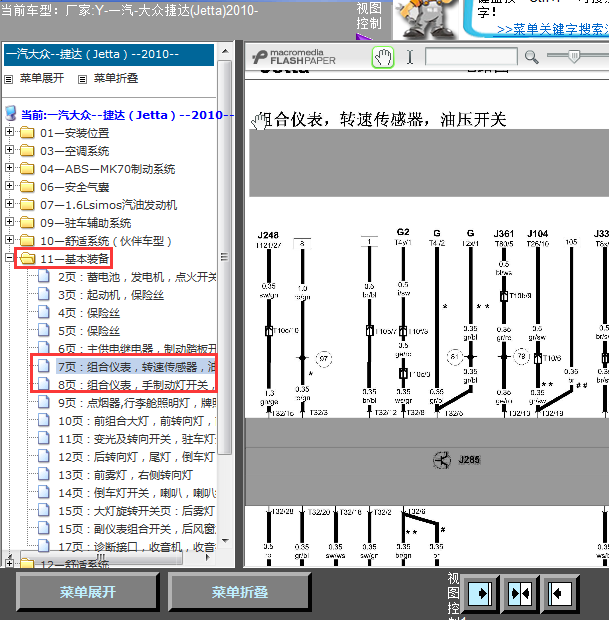Click the small icon beside top 菜单折叠
The width and height of the screenshot is (609, 621).
[82, 79]
